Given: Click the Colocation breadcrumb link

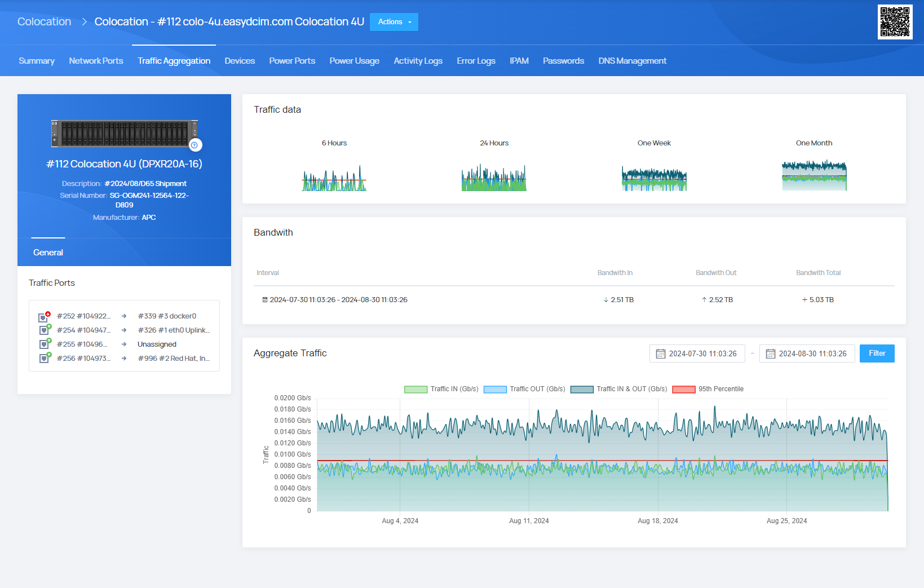Looking at the screenshot, I should pos(45,21).
